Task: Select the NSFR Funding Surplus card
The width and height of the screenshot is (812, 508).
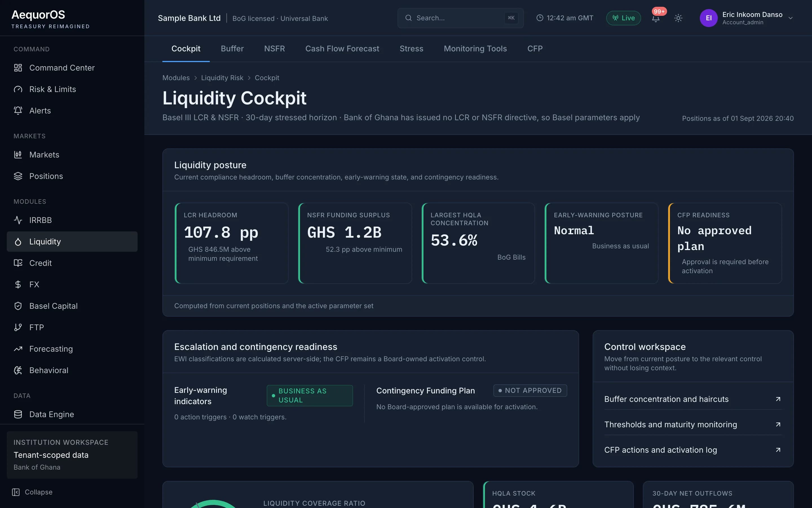Action: [355, 243]
